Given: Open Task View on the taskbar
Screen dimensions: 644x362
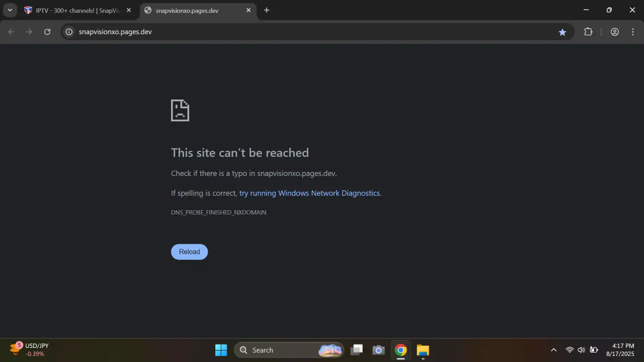Looking at the screenshot, I should click(x=357, y=350).
